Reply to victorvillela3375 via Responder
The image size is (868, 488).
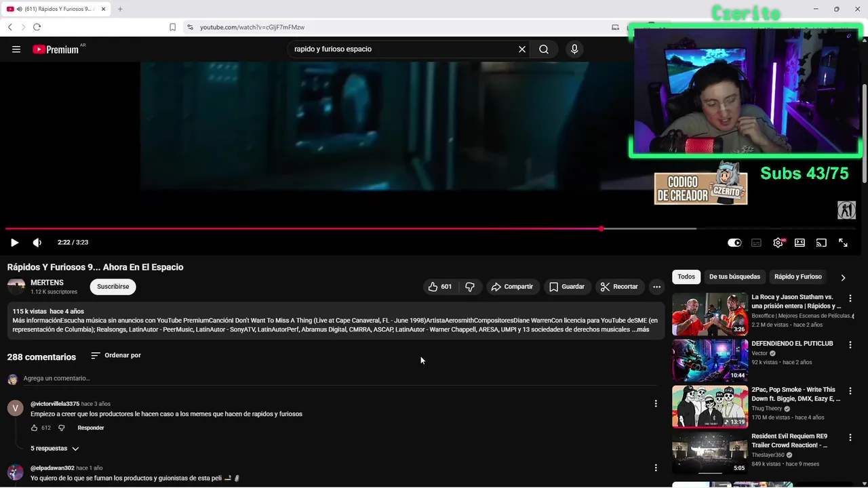click(x=91, y=428)
